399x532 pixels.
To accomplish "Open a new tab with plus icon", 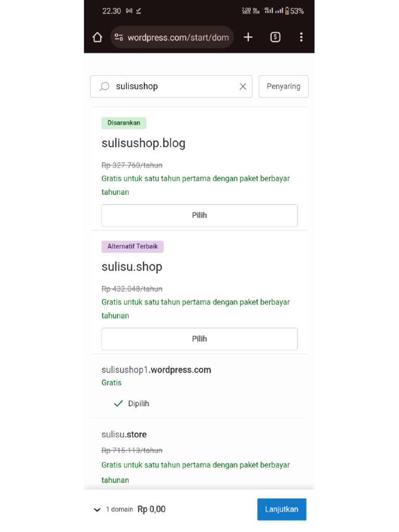I will [x=248, y=37].
